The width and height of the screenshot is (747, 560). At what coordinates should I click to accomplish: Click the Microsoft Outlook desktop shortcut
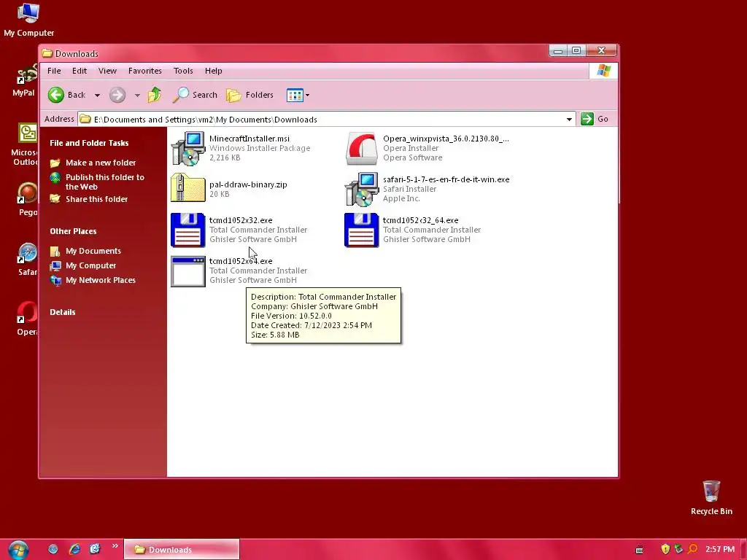coord(25,144)
